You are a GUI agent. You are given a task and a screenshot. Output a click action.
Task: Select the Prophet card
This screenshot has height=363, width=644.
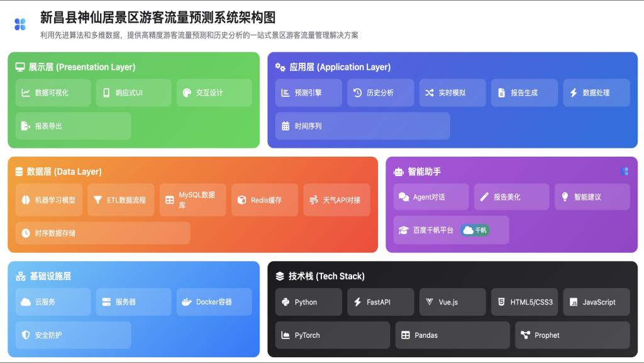[x=572, y=335]
